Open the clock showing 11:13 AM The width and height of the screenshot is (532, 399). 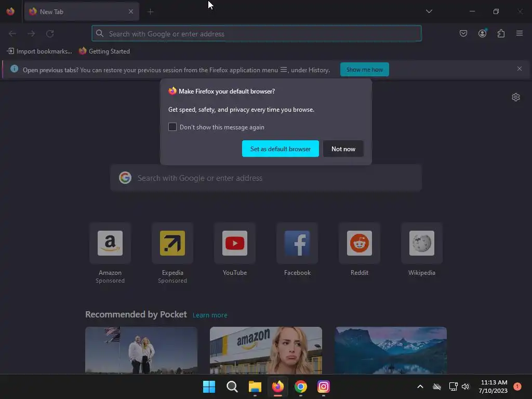click(x=493, y=387)
